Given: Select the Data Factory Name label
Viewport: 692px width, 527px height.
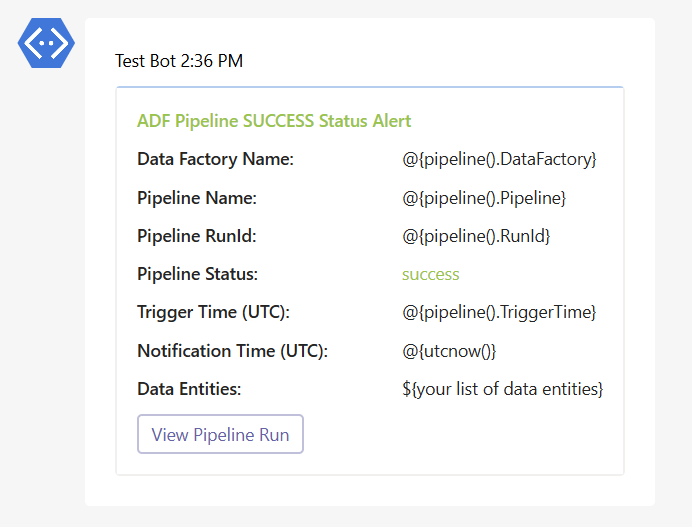Looking at the screenshot, I should (215, 159).
